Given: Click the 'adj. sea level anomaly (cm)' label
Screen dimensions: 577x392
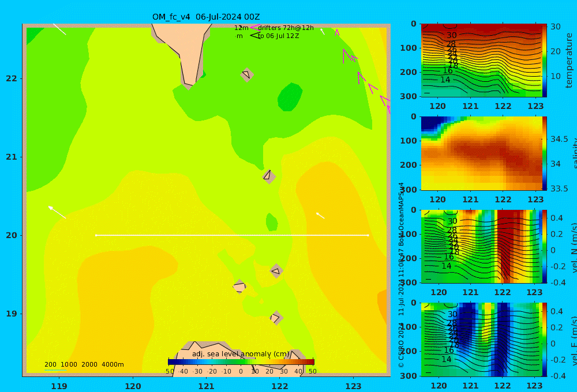Looking at the screenshot, I should (241, 354).
